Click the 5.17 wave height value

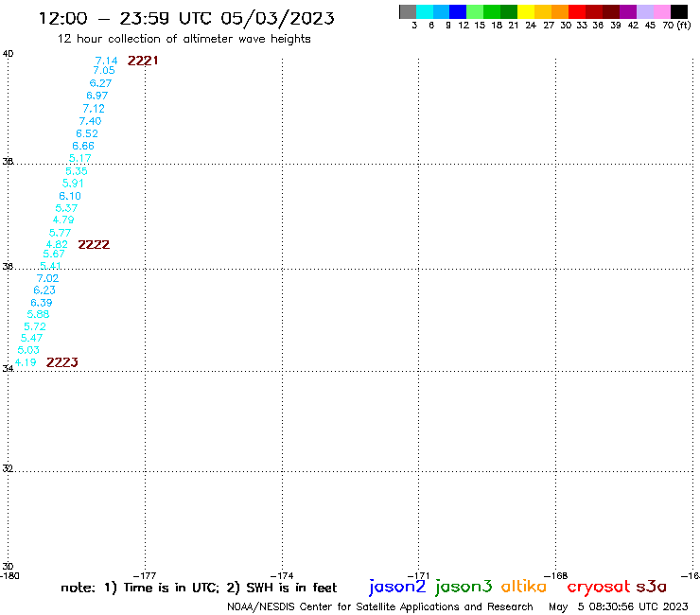[79, 158]
